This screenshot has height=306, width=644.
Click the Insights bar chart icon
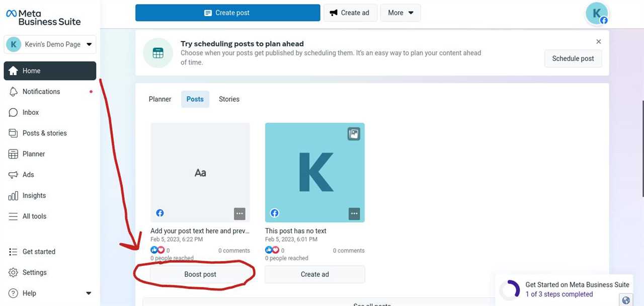coord(14,196)
